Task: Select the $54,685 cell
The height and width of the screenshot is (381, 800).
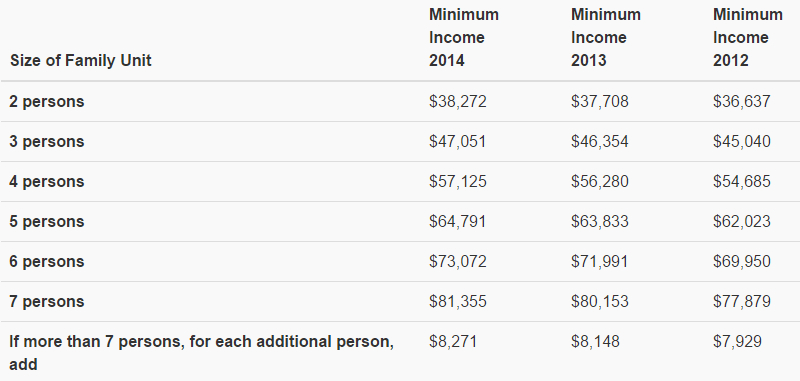Action: coord(741,182)
